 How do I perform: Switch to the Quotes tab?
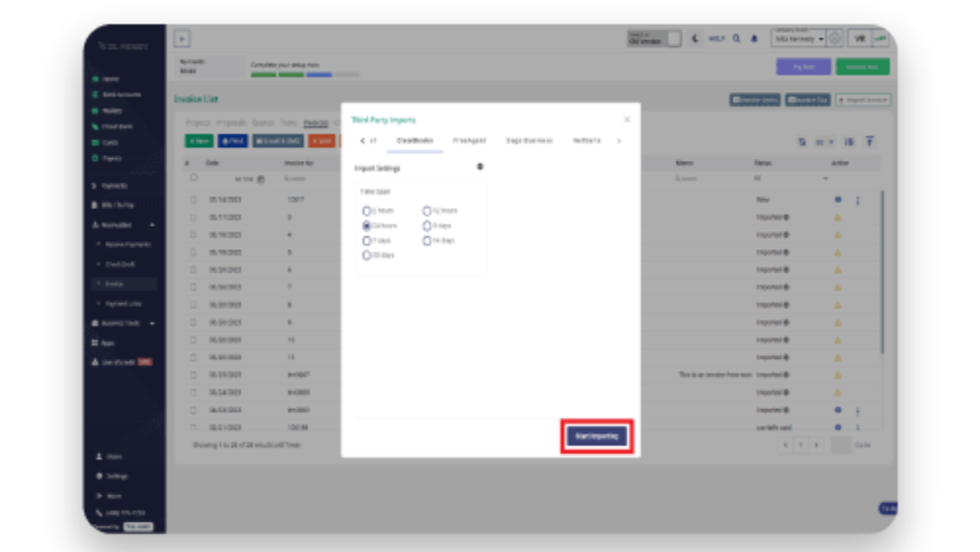click(x=263, y=123)
